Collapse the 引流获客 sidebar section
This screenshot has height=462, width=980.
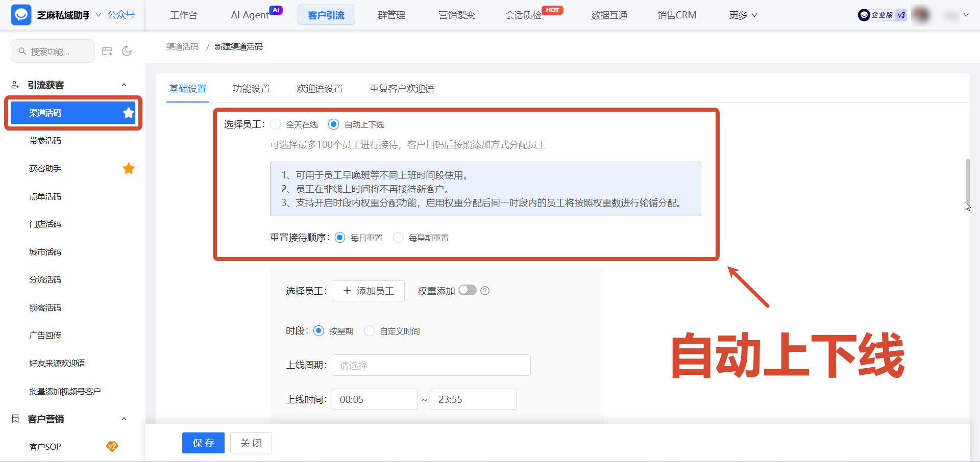(124, 85)
